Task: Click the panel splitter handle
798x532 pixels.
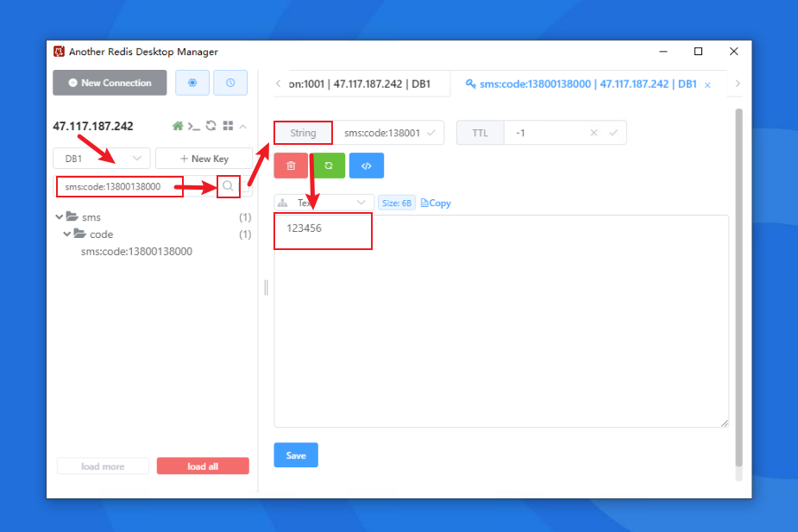Action: tap(267, 288)
